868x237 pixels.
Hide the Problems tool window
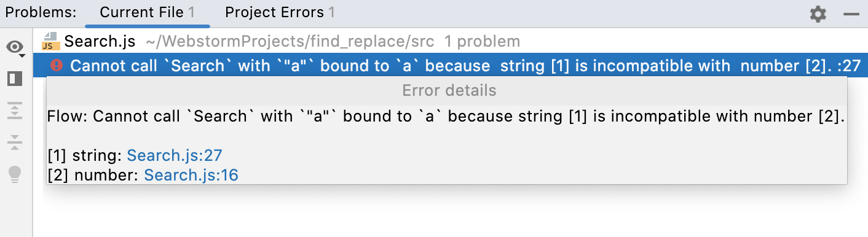click(851, 14)
